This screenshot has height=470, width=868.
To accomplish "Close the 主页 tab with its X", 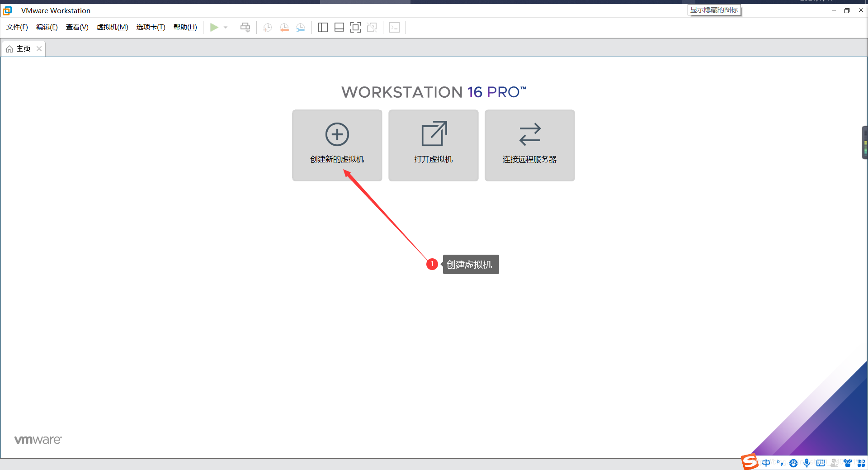I will point(39,49).
